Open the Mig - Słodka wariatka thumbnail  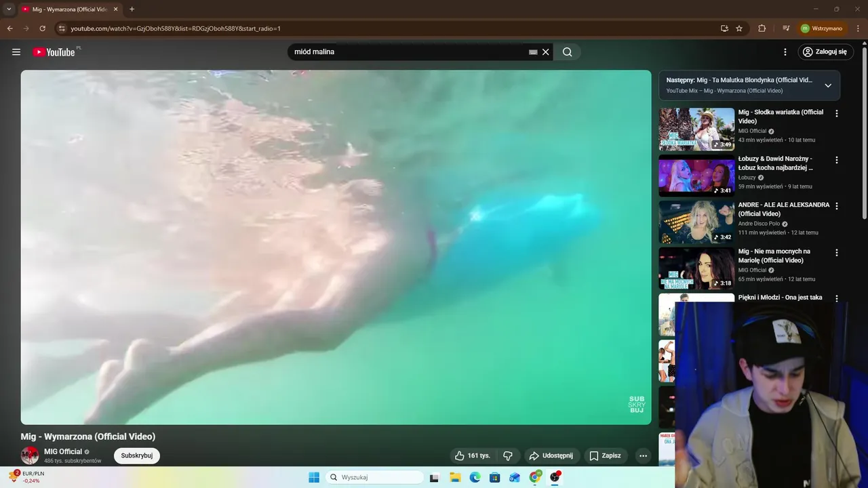(x=696, y=129)
